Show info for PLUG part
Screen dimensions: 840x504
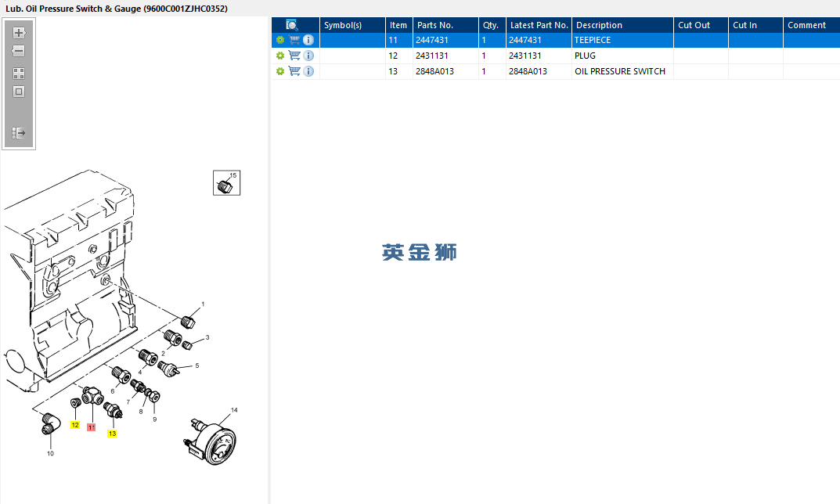tap(308, 56)
